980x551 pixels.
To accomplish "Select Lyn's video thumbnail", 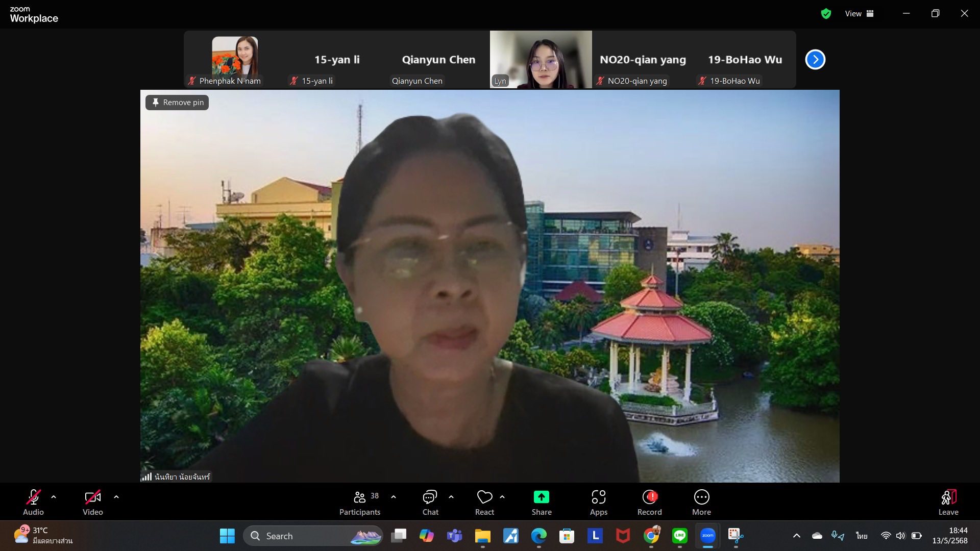I will pos(541,59).
